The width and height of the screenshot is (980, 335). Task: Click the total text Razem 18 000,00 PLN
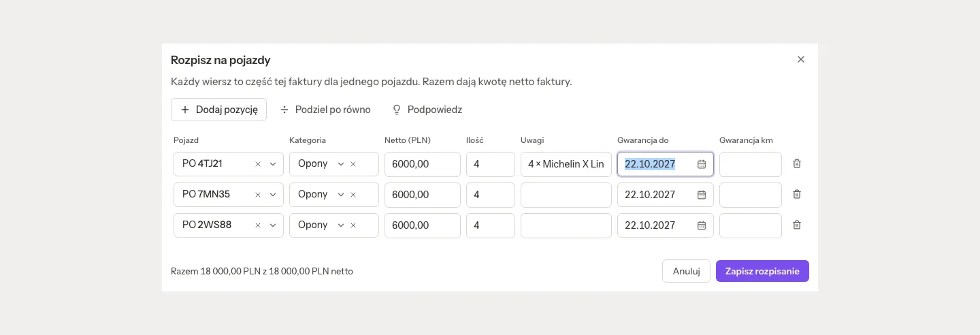point(215,271)
